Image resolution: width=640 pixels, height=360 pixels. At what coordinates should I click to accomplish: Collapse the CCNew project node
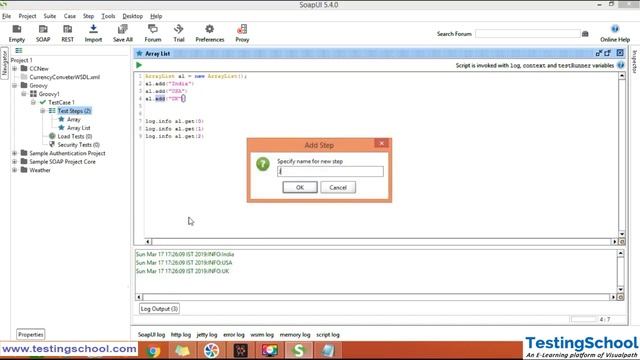pos(15,69)
